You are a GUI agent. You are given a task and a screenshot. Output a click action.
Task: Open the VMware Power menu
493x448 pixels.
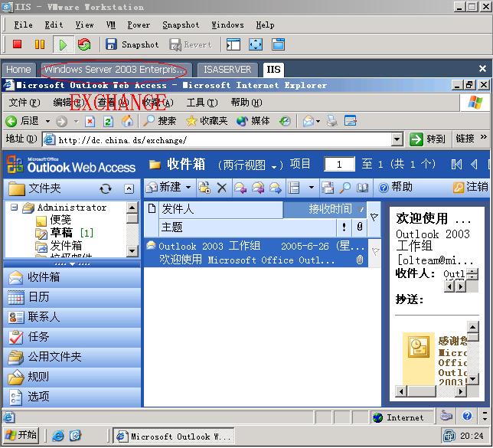(139, 25)
